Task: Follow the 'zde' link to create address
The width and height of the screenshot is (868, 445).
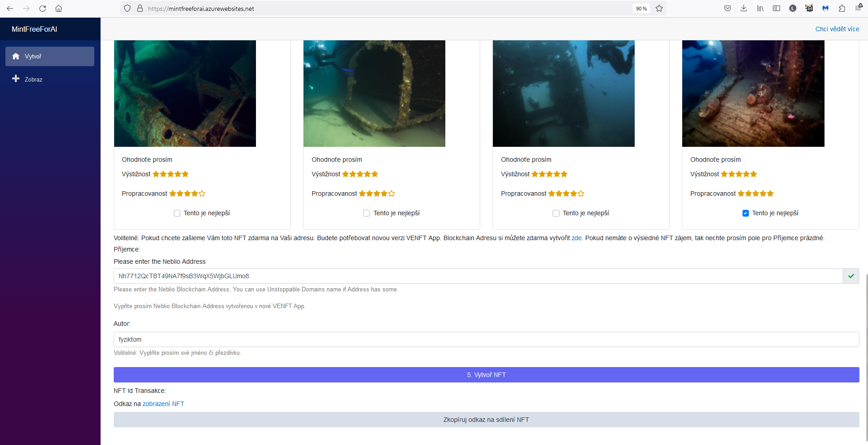Action: 576,238
